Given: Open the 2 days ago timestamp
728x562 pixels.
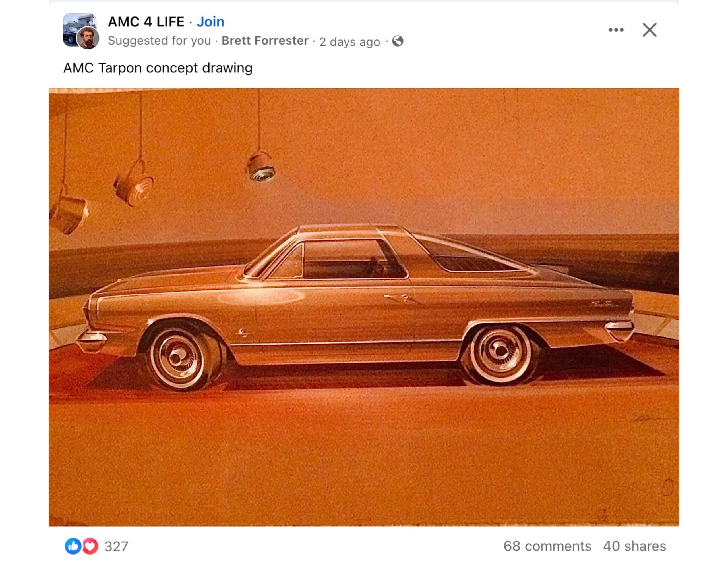Looking at the screenshot, I should [x=350, y=42].
